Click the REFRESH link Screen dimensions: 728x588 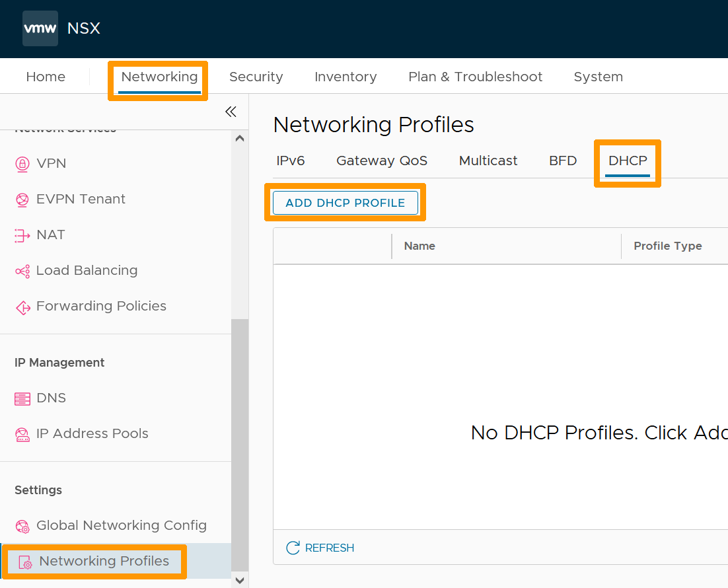329,548
